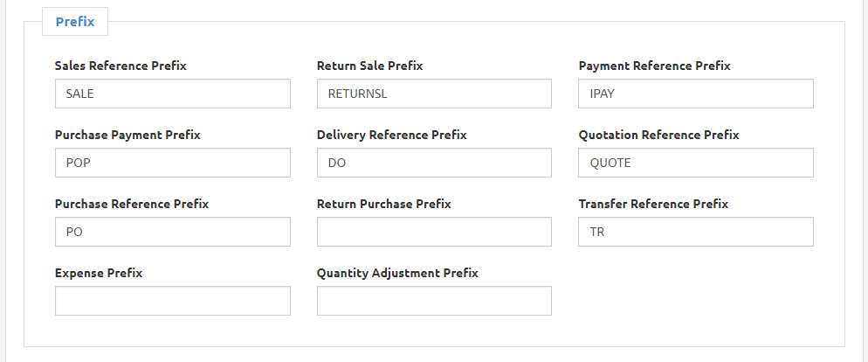Viewport: 868px width, 362px height.
Task: Focus the Return Sale Prefix field containing RETURNSL
Action: [x=434, y=94]
